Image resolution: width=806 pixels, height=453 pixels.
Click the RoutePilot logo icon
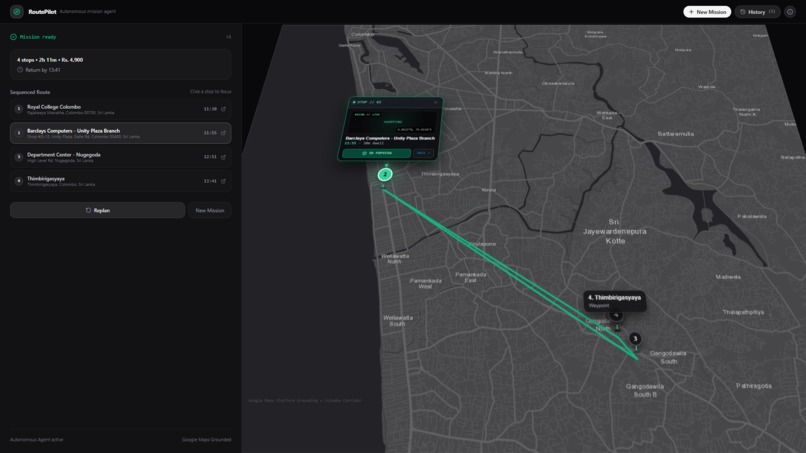point(16,11)
